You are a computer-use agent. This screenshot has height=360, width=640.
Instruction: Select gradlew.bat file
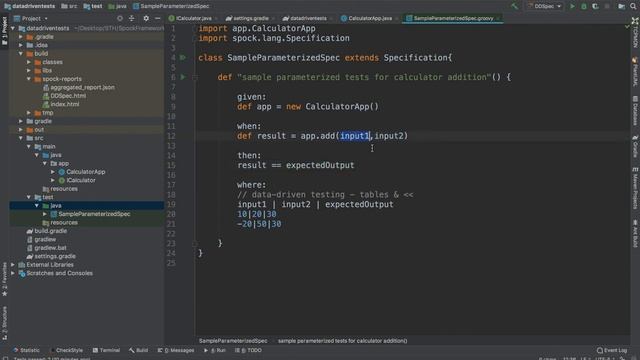(50, 248)
